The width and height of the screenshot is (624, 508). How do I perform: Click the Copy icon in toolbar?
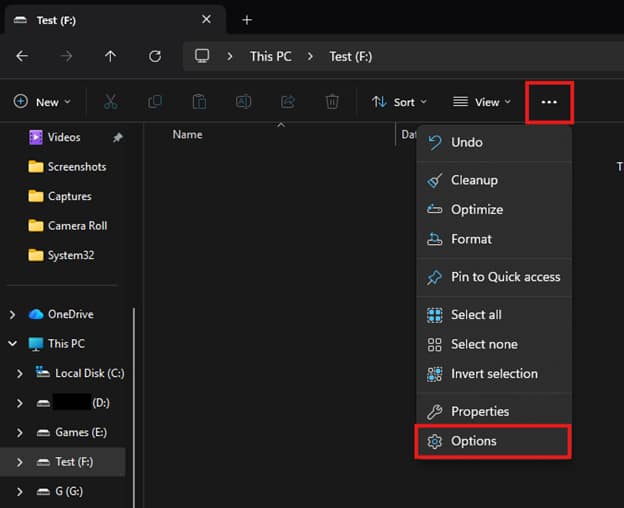155,102
